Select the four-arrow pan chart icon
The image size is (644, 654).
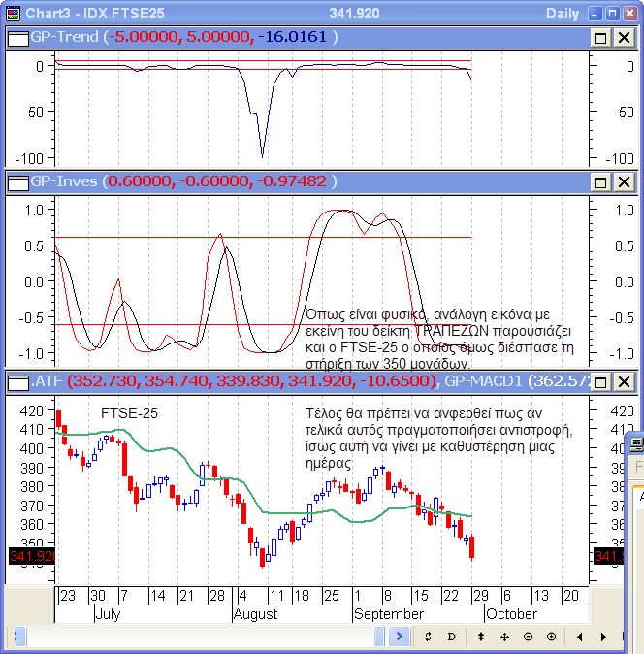point(504,638)
